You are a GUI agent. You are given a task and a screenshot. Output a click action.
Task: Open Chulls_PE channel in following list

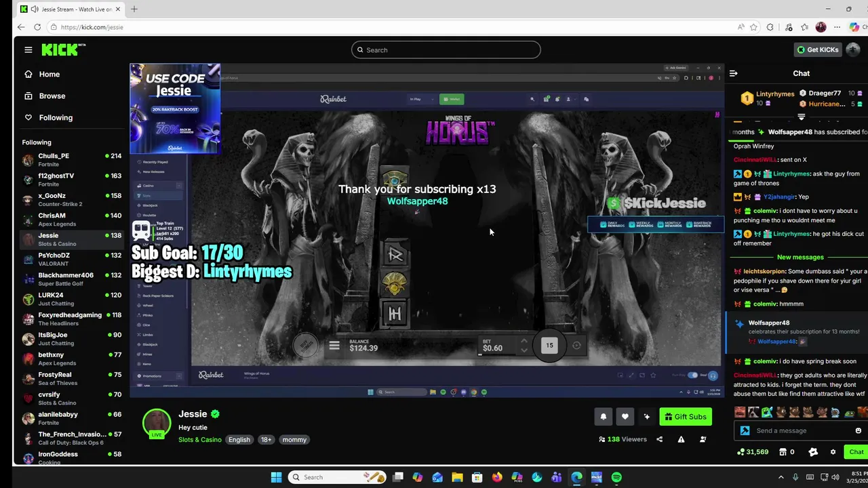point(71,160)
